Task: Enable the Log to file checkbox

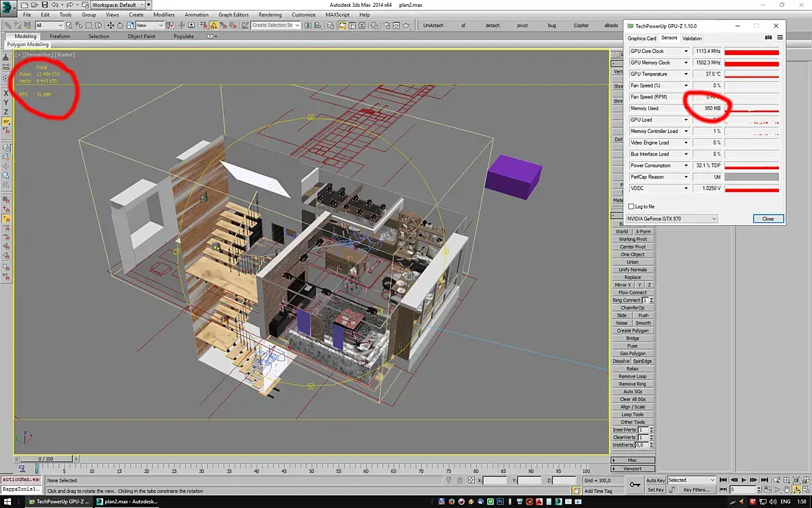Action: coord(631,207)
